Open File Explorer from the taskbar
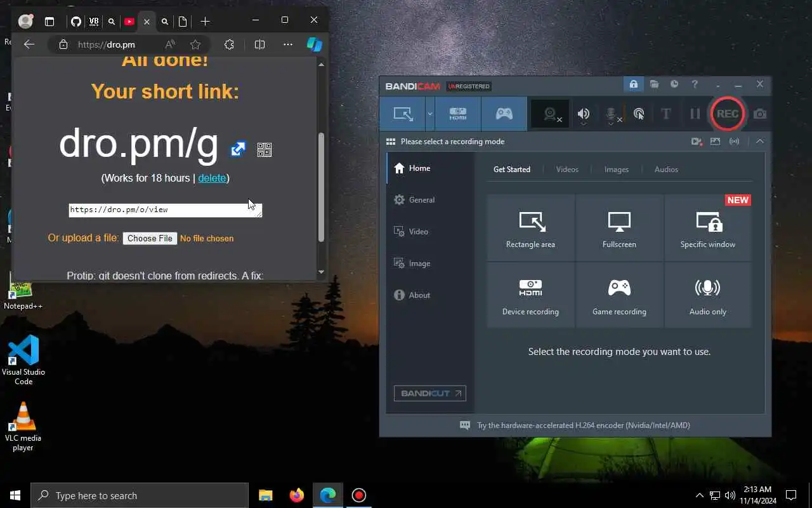Image resolution: width=812 pixels, height=508 pixels. [265, 495]
